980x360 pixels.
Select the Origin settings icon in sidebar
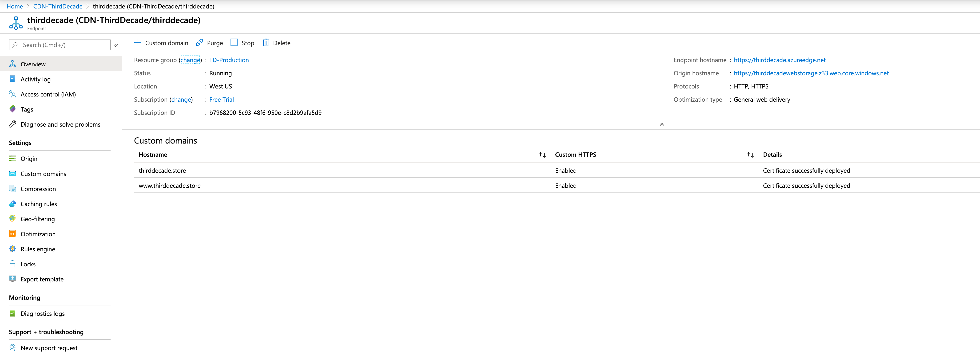(x=12, y=159)
